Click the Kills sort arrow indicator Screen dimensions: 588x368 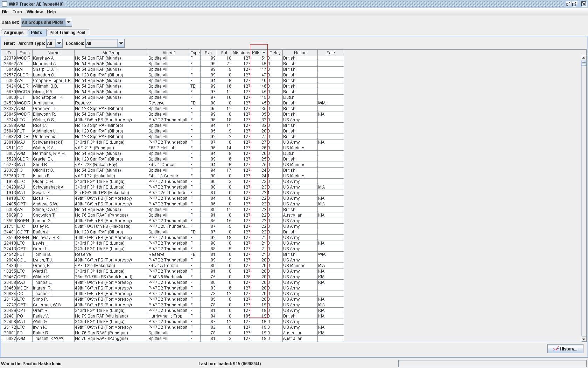[x=264, y=53]
